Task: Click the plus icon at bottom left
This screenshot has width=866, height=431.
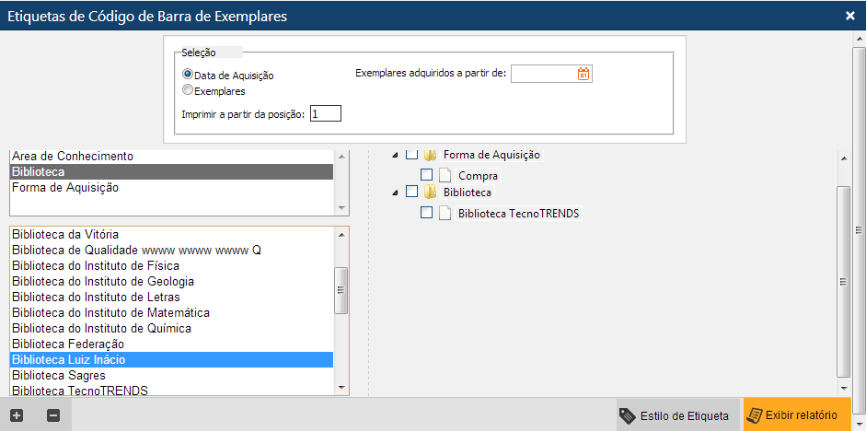Action: point(16,415)
